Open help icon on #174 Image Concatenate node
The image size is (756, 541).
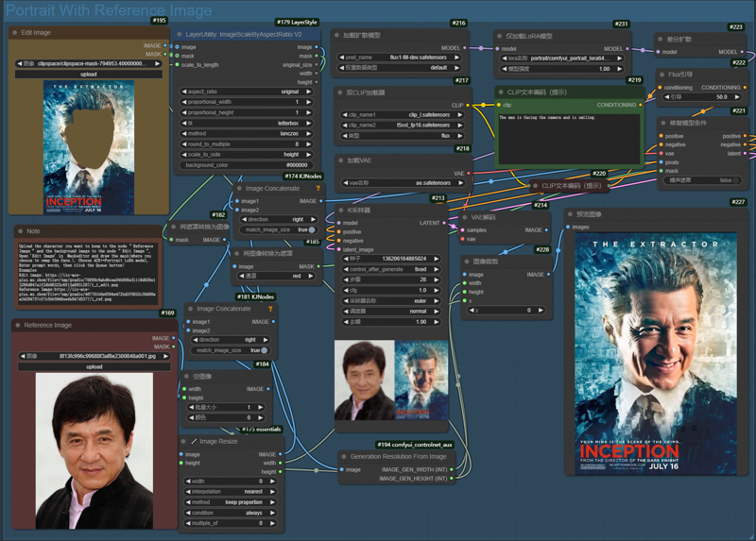click(x=318, y=189)
